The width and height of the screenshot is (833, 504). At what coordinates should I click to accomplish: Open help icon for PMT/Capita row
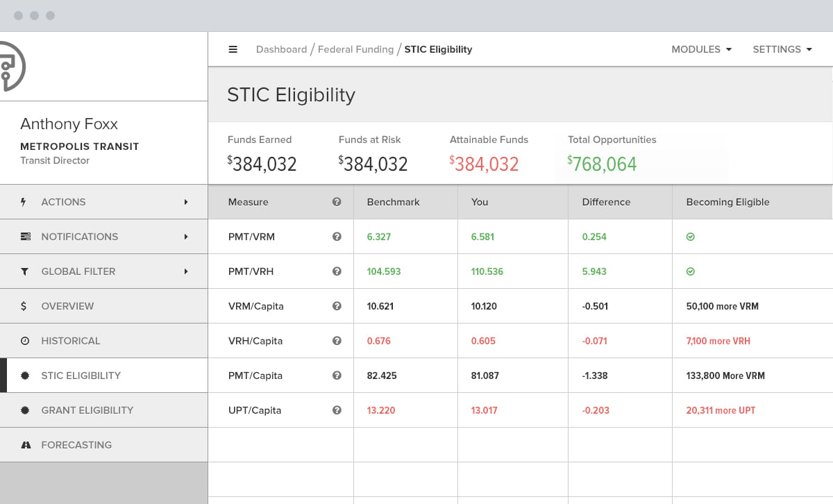337,376
